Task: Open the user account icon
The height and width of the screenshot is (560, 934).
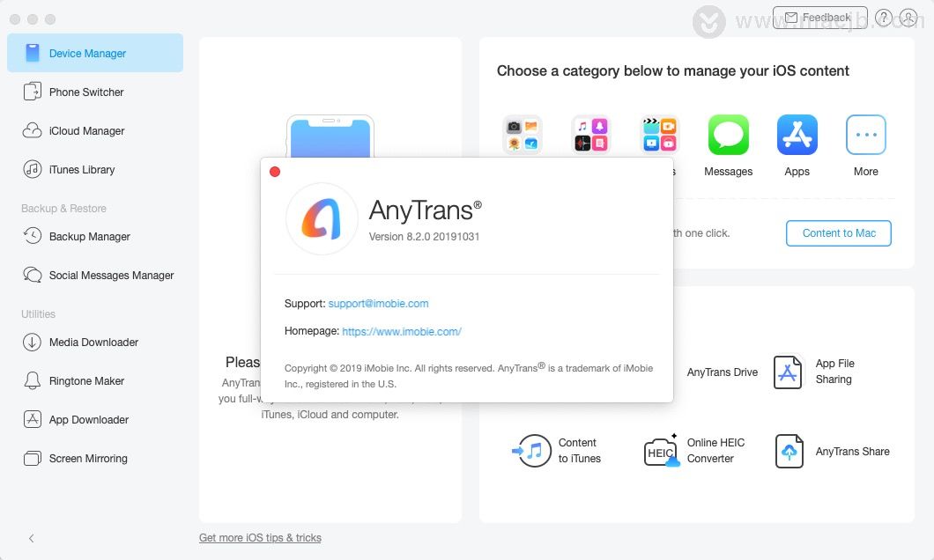Action: 908,18
